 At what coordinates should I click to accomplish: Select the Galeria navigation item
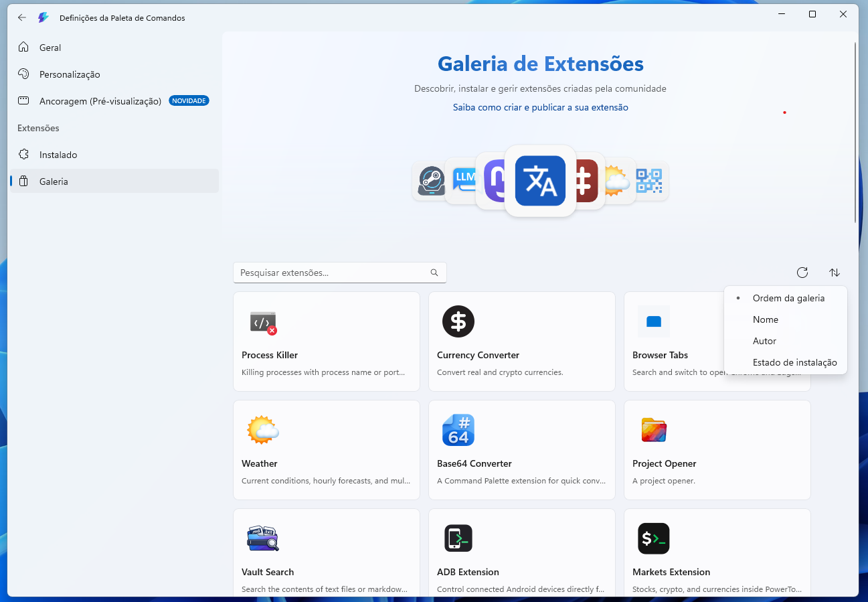click(114, 181)
